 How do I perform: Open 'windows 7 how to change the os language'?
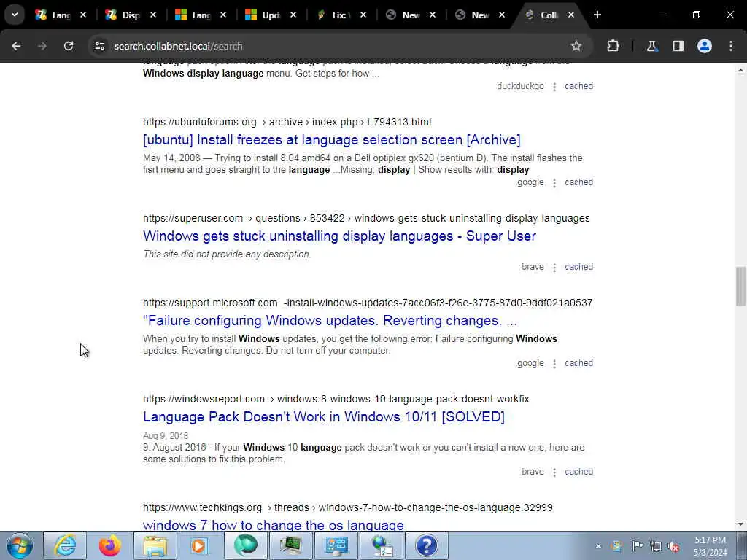click(274, 525)
